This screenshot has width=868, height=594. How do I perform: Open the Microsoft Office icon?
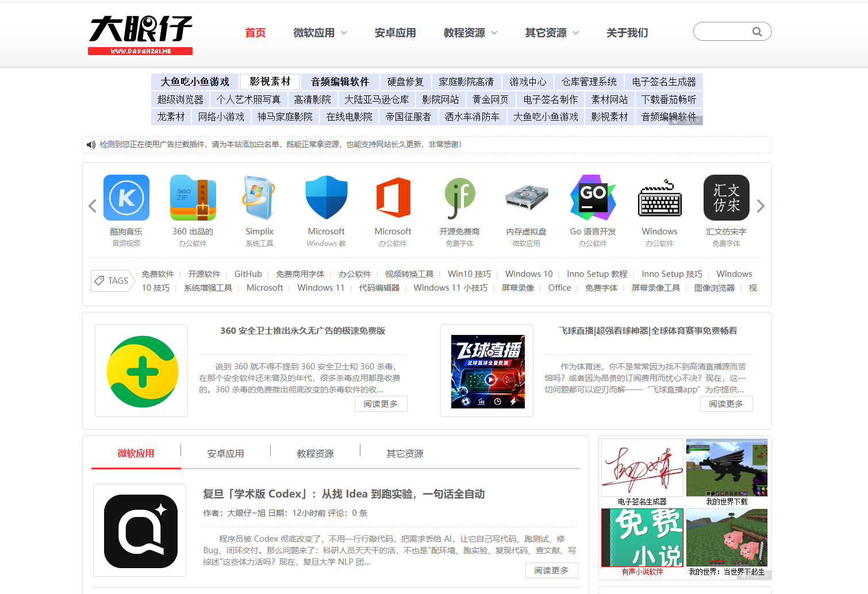point(393,198)
